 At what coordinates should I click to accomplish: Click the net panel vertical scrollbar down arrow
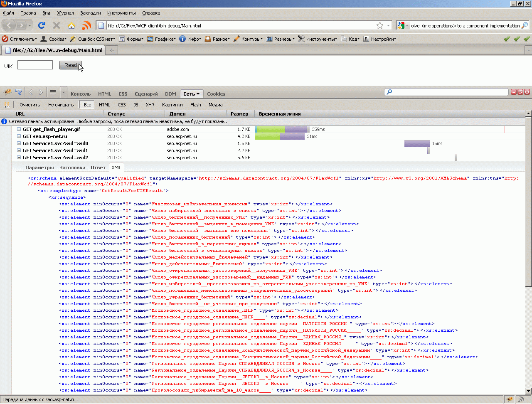[x=529, y=391]
